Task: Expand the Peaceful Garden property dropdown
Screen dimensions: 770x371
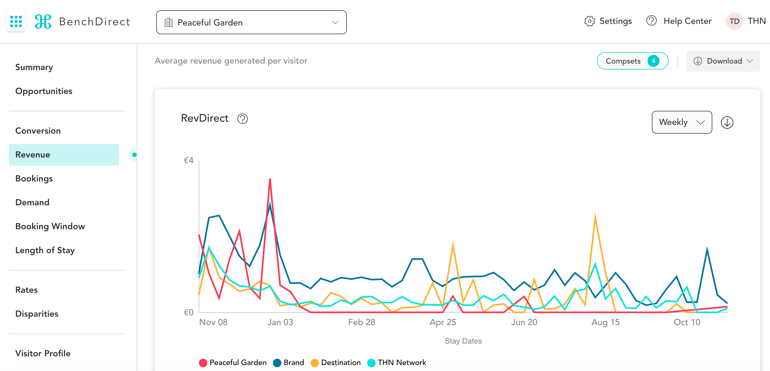Action: coord(251,22)
